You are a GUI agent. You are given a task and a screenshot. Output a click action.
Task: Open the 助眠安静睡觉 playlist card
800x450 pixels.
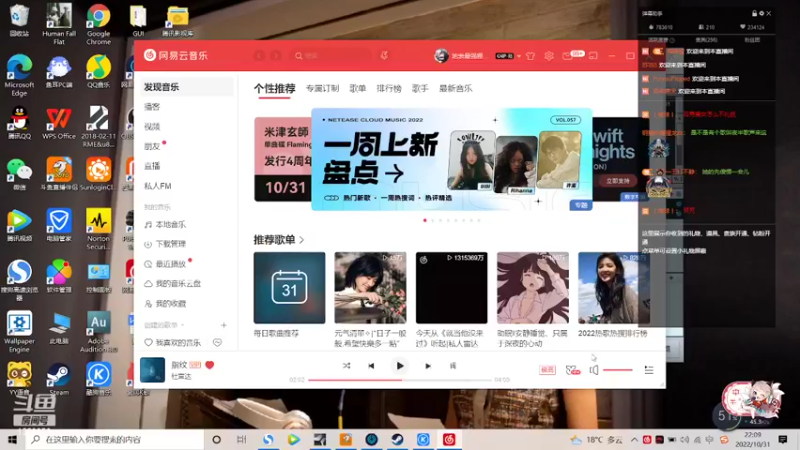coord(533,288)
